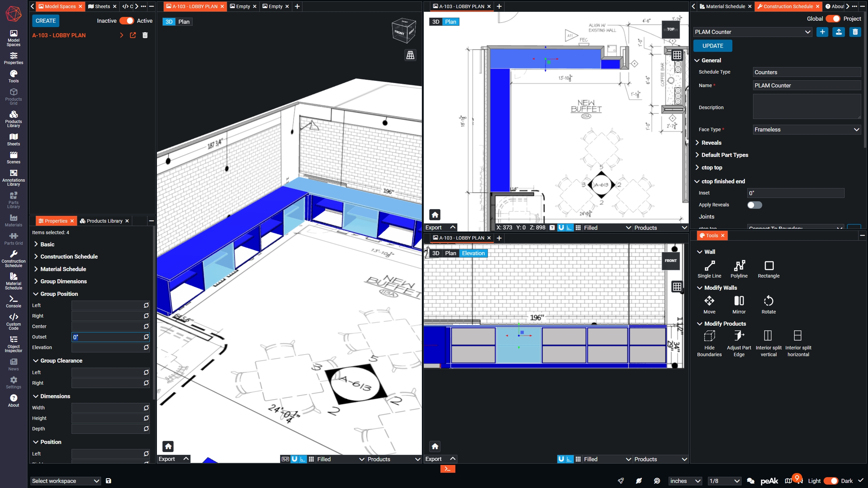
Task: Expand the Group Dimensions section
Action: point(63,281)
